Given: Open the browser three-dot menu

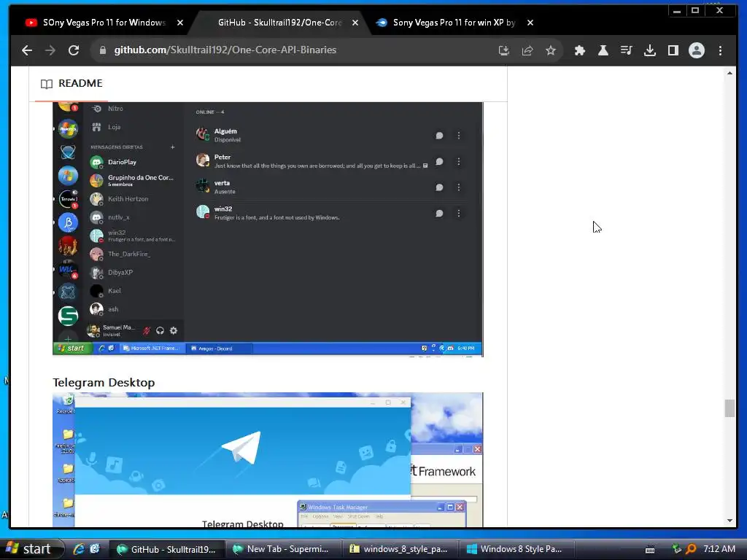Looking at the screenshot, I should point(720,50).
